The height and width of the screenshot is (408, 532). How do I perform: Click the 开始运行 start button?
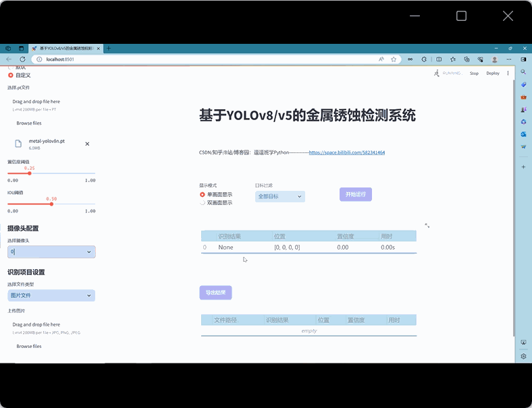pos(356,194)
